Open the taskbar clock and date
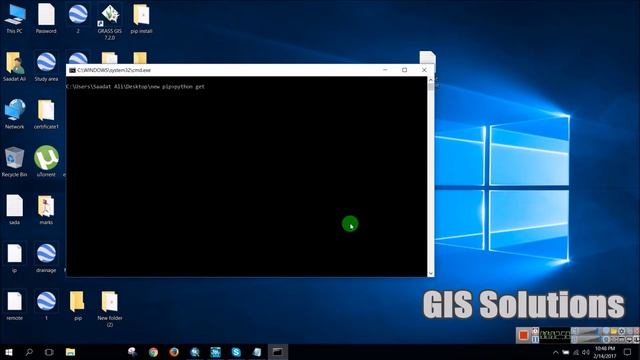The height and width of the screenshot is (360, 640). click(x=605, y=352)
